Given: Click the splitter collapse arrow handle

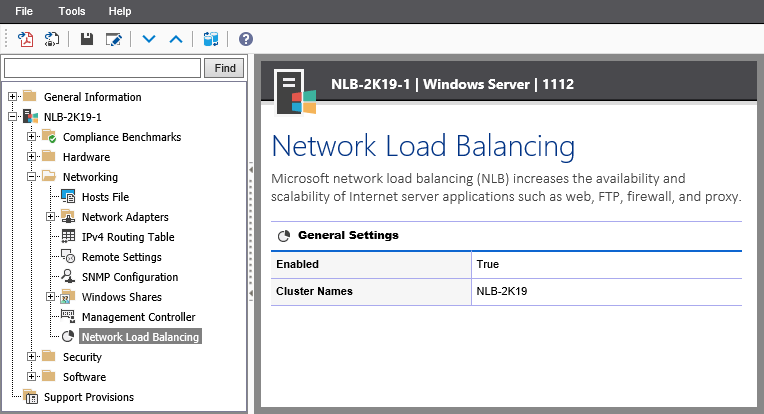Looking at the screenshot, I should tap(250, 169).
